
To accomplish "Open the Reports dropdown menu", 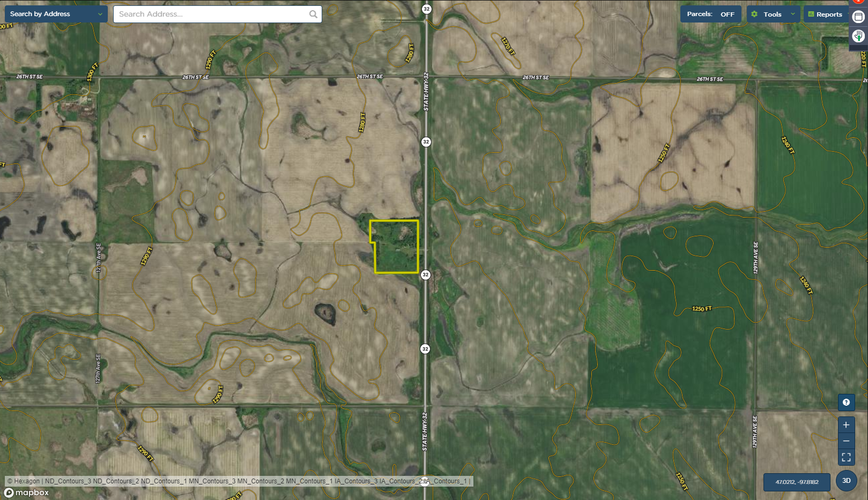I will click(x=826, y=14).
